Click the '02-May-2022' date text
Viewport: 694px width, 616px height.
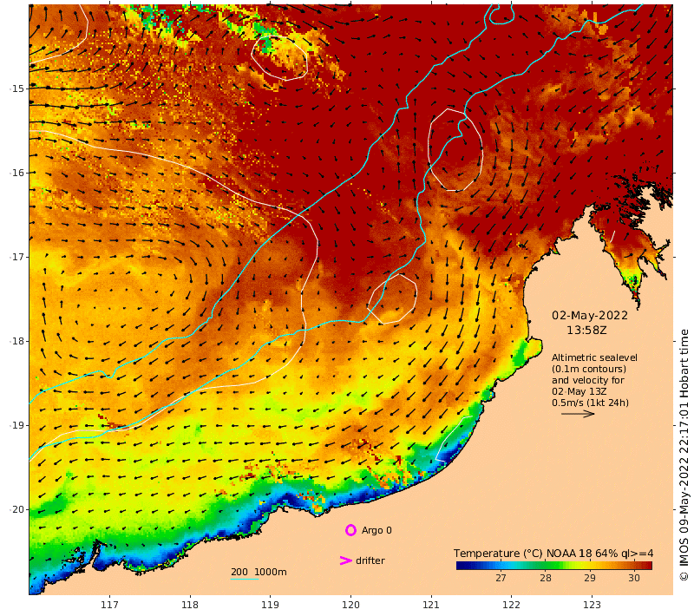(x=590, y=316)
